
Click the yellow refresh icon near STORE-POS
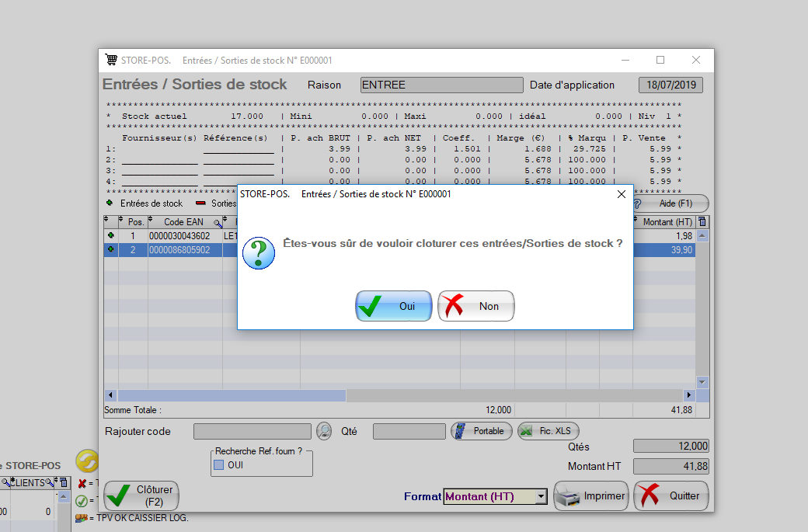87,461
